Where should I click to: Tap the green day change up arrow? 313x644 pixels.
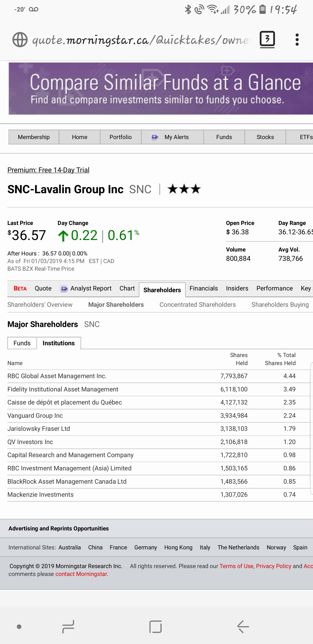point(63,236)
